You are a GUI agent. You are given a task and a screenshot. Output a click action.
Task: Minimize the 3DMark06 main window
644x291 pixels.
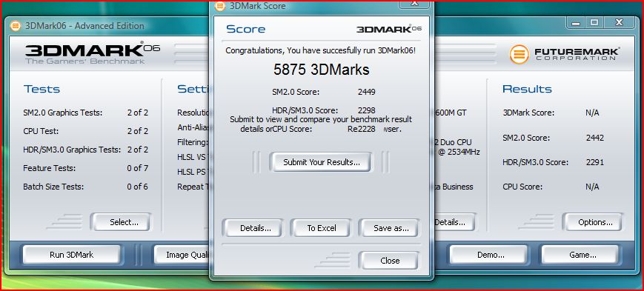[x=576, y=23]
